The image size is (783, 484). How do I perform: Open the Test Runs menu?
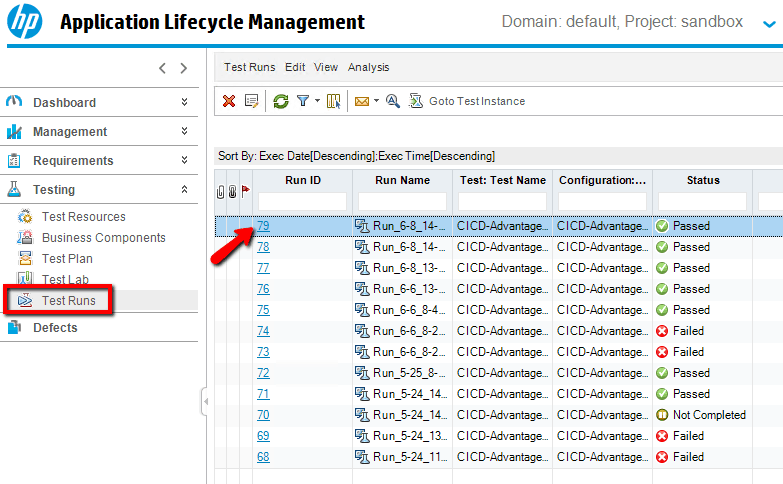pos(249,67)
